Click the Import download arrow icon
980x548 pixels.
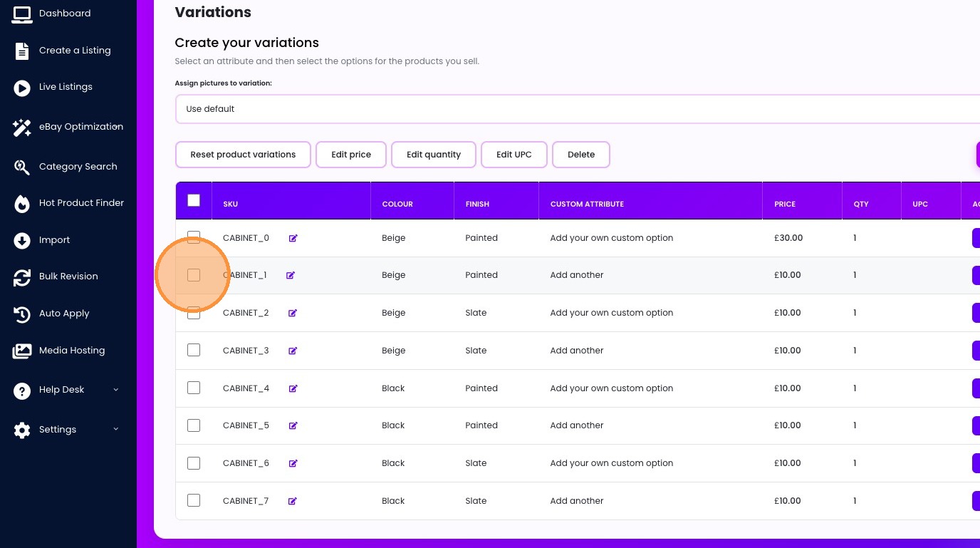(x=22, y=241)
